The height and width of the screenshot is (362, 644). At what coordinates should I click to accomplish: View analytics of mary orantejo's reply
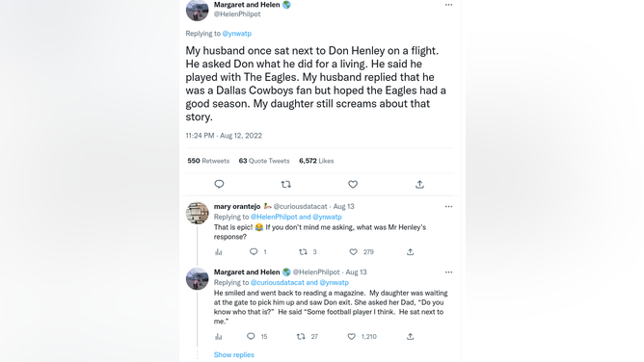219,251
